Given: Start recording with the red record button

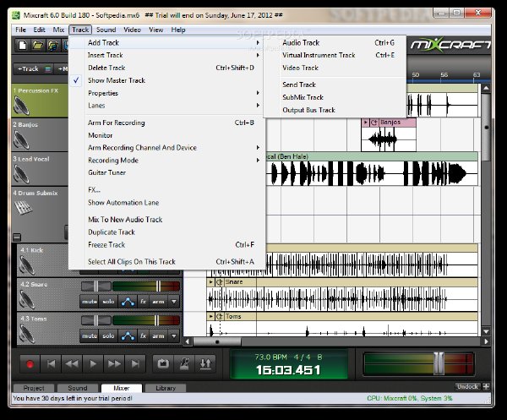Looking at the screenshot, I should point(30,364).
